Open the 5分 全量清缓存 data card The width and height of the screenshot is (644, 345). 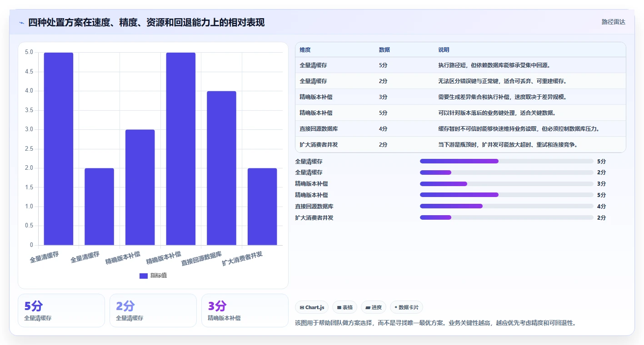61,310
